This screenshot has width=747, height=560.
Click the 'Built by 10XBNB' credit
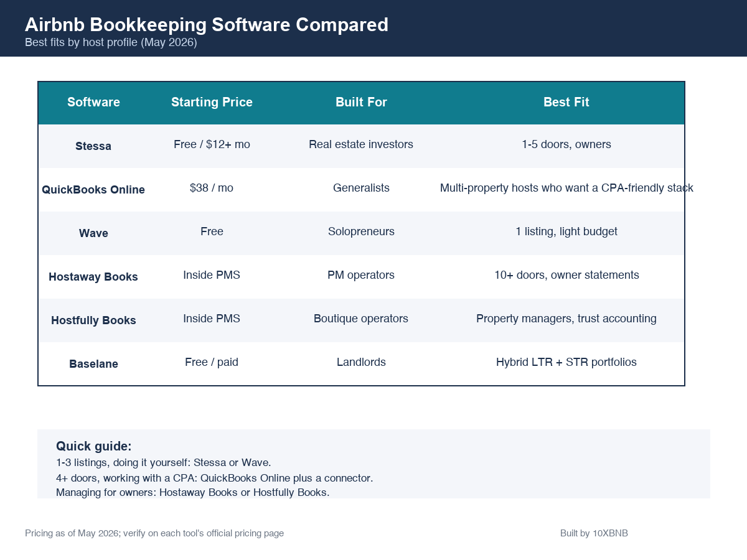tap(594, 533)
